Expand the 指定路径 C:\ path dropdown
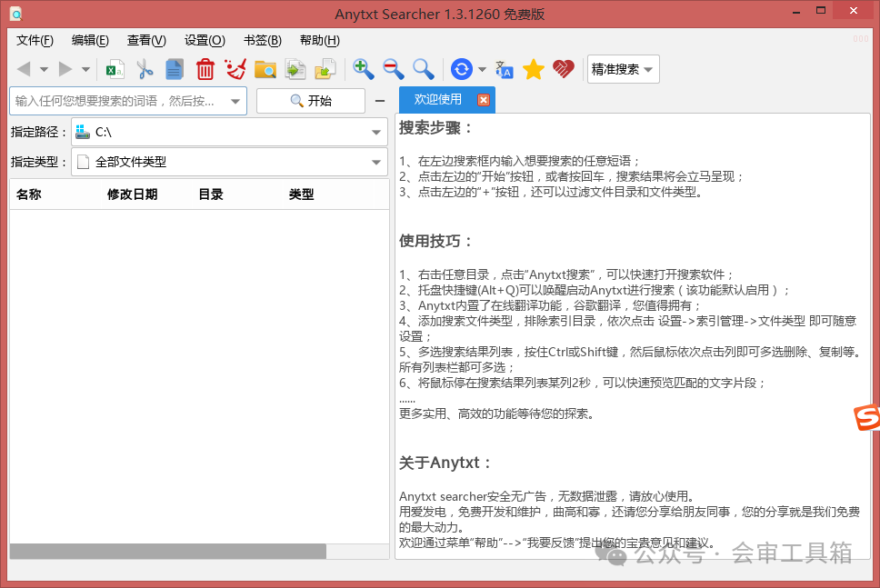The width and height of the screenshot is (880, 588). [x=376, y=133]
